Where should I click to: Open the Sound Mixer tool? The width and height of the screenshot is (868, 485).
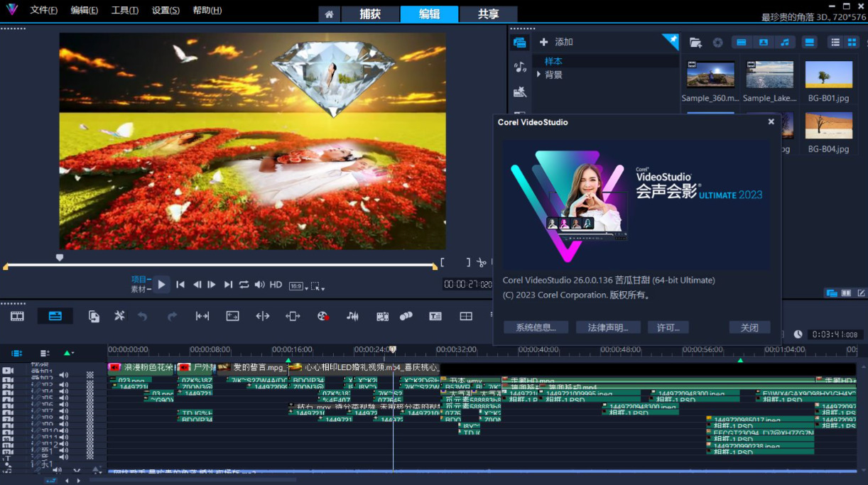352,317
